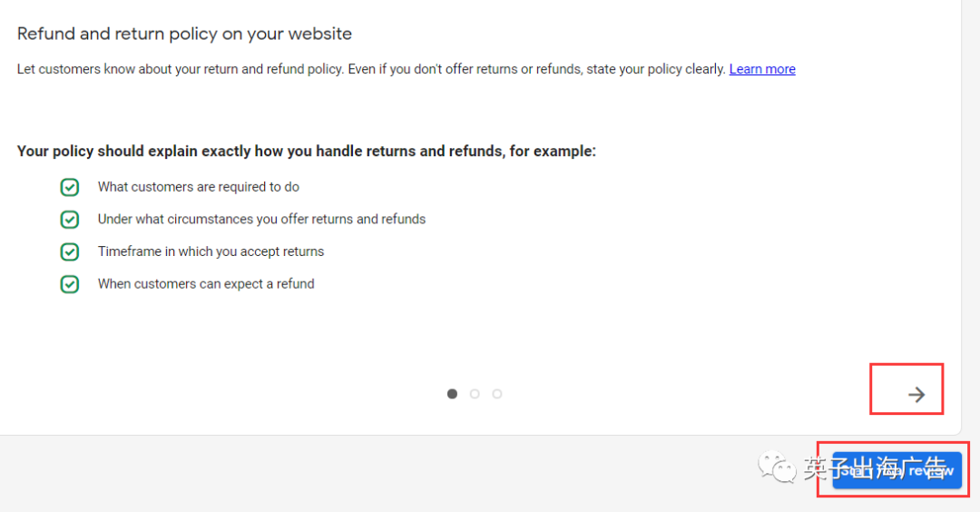Click 'When customers can expect a refund' text

(206, 284)
